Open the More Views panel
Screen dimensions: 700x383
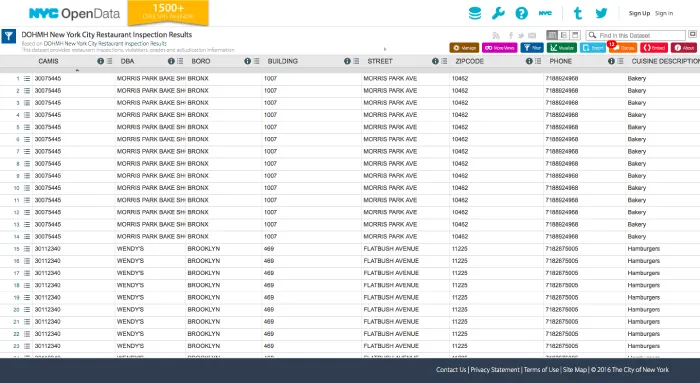[500, 48]
